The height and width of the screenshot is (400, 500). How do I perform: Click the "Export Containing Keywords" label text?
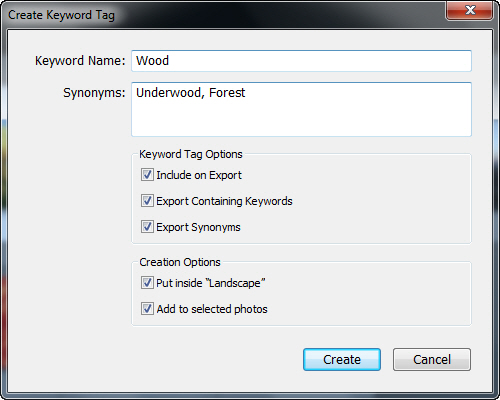[x=224, y=201]
